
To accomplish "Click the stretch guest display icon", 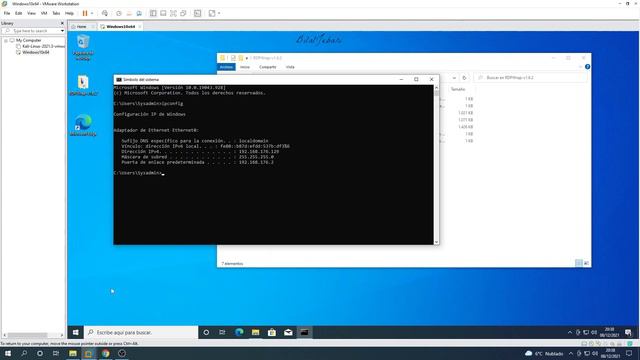I will click(x=212, y=13).
